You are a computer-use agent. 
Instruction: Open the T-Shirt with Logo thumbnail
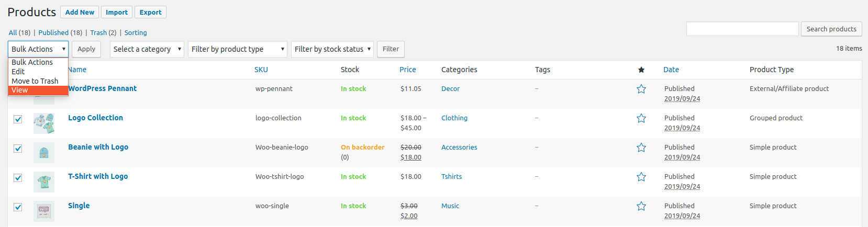[44, 182]
